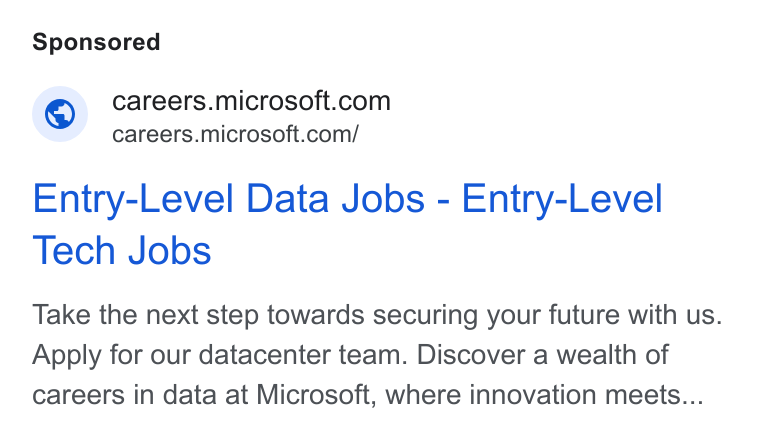760x438 pixels.
Task: Open the Entry-Level Data Jobs headline link
Action: pyautogui.click(x=348, y=224)
